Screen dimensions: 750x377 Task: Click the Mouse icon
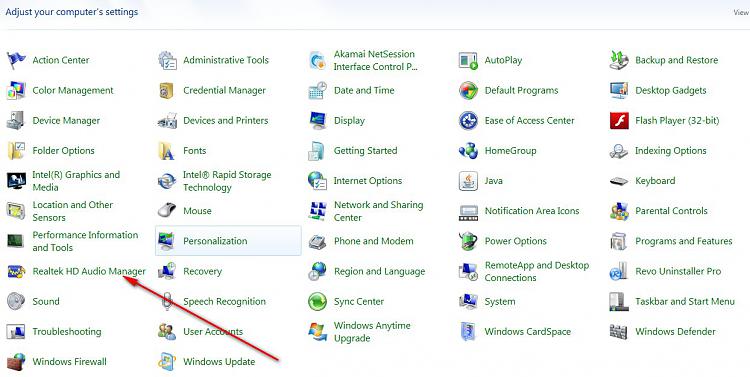(x=167, y=211)
